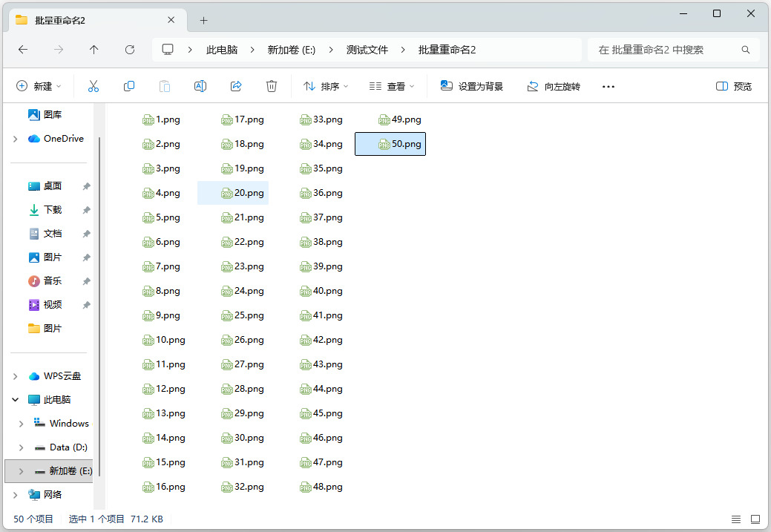
Task: Navigate to 新加卷 (E:) in the breadcrumb
Action: [291, 50]
